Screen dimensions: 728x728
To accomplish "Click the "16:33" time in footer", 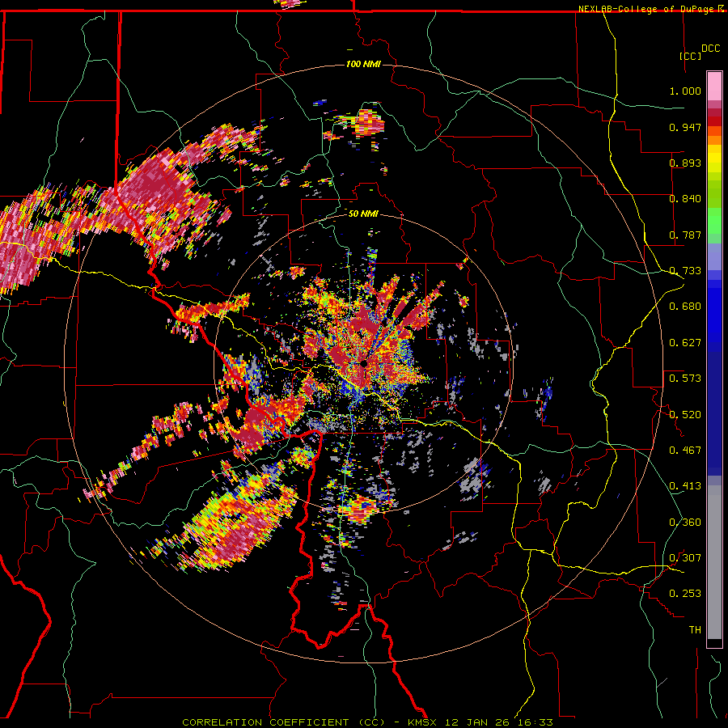I will (x=535, y=722).
